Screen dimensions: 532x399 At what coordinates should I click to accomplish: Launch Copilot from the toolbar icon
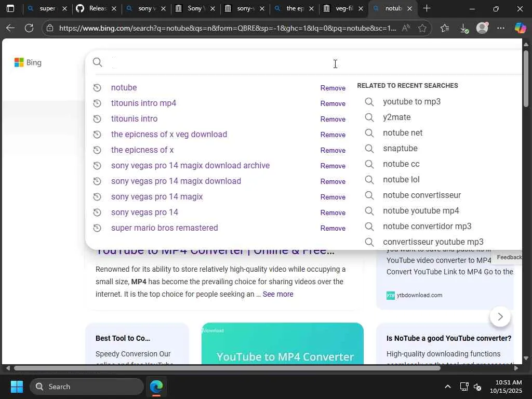click(520, 28)
